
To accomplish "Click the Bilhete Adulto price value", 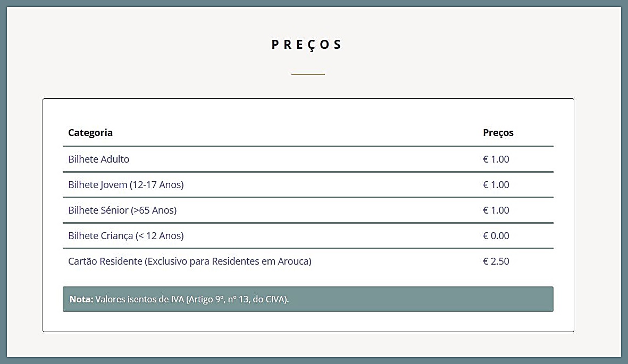I will [x=496, y=159].
